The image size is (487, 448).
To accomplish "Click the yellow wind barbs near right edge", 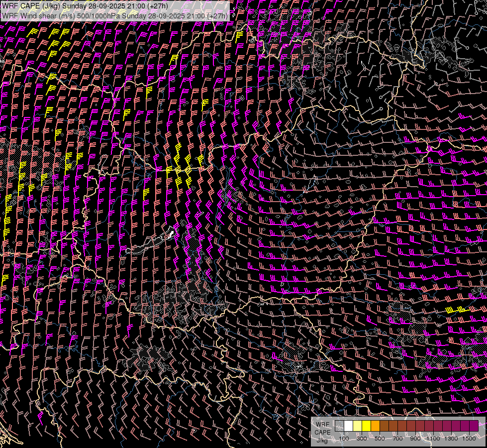I will [x=456, y=310].
